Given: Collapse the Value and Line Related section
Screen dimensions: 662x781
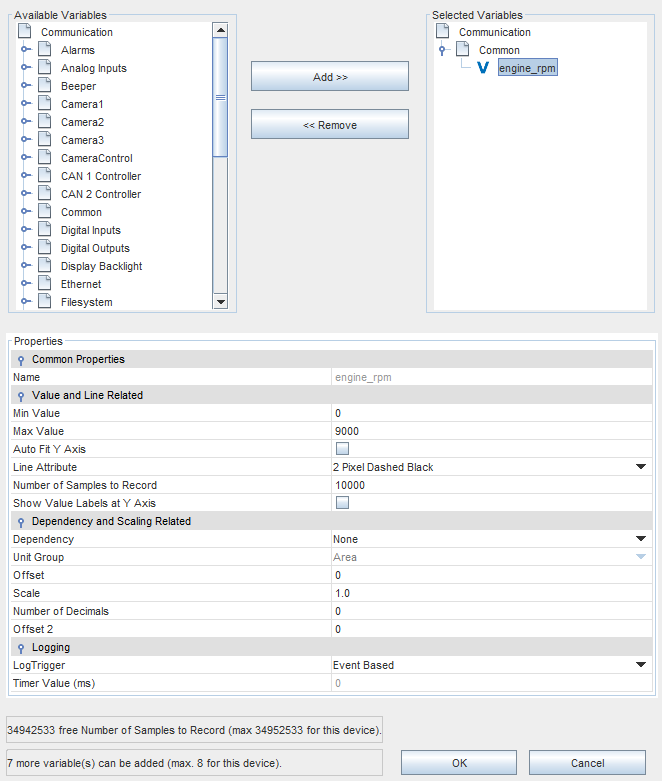Looking at the screenshot, I should [x=21, y=396].
